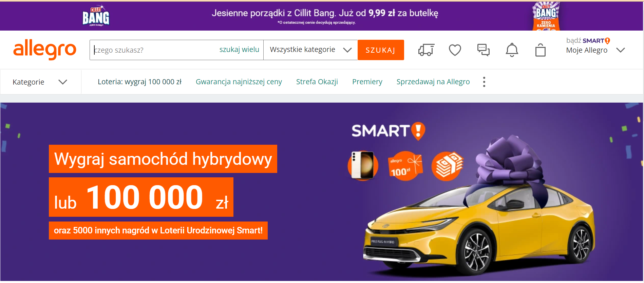Show notifications with the bell icon
This screenshot has height=283, width=644.
512,50
